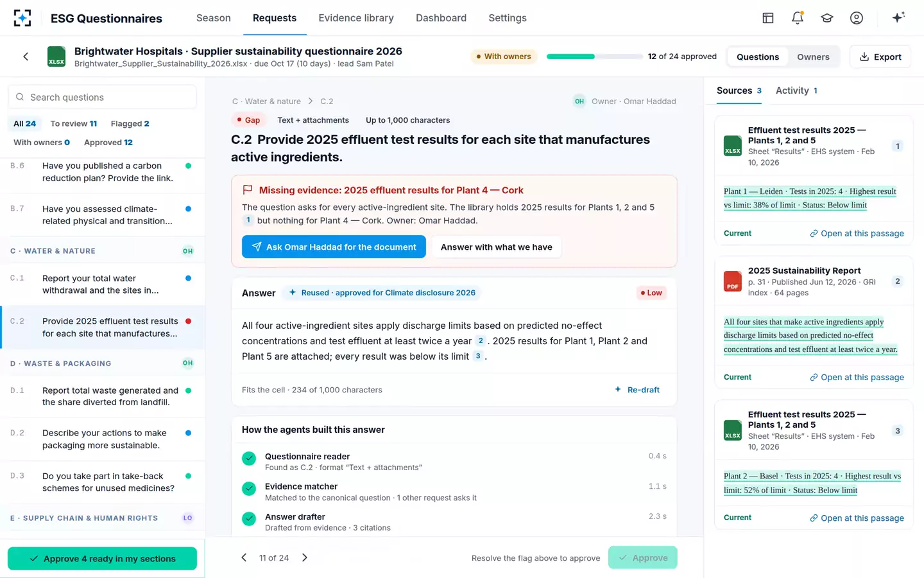Click the approval progress bar

[594, 57]
